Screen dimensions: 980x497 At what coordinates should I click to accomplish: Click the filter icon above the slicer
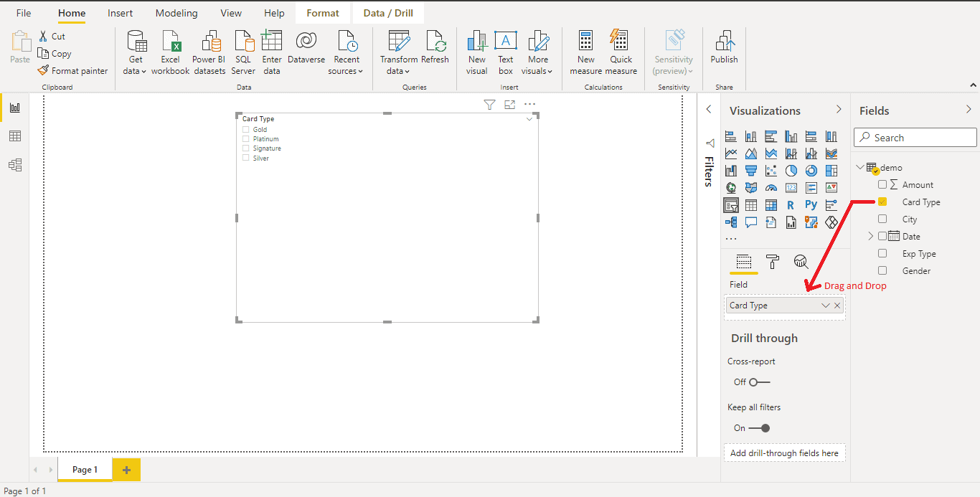pos(489,105)
